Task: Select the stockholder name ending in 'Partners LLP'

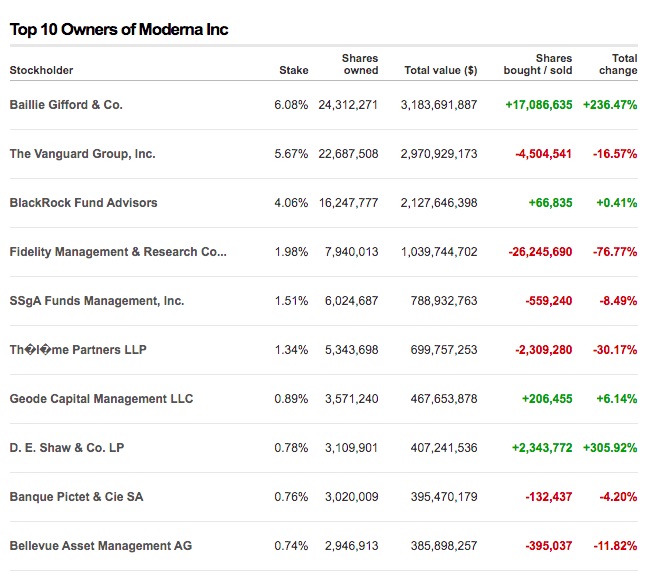Action: pos(78,350)
